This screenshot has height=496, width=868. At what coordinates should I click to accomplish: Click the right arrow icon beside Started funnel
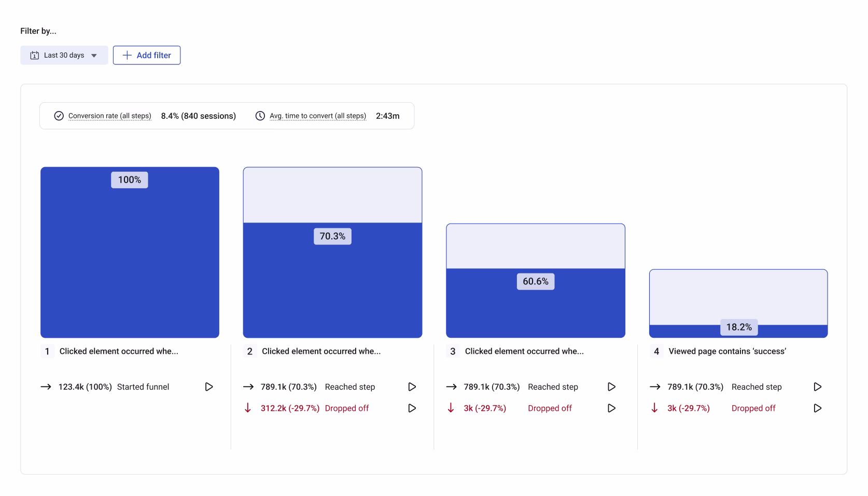46,387
